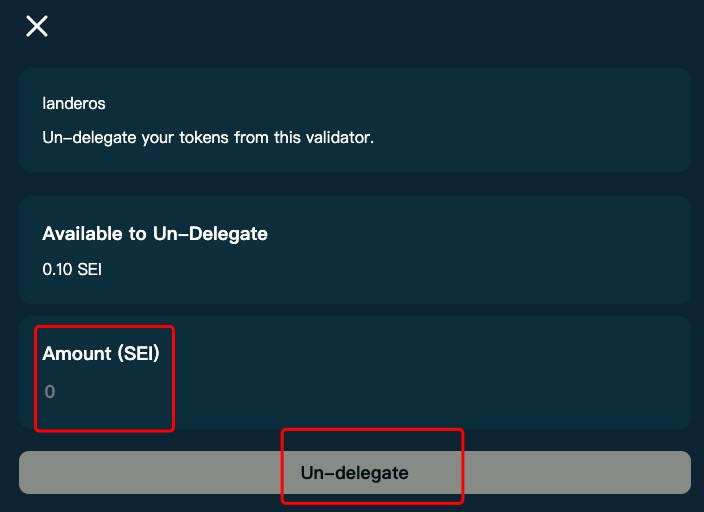
Task: Click the landeros validator name
Action: pos(74,103)
